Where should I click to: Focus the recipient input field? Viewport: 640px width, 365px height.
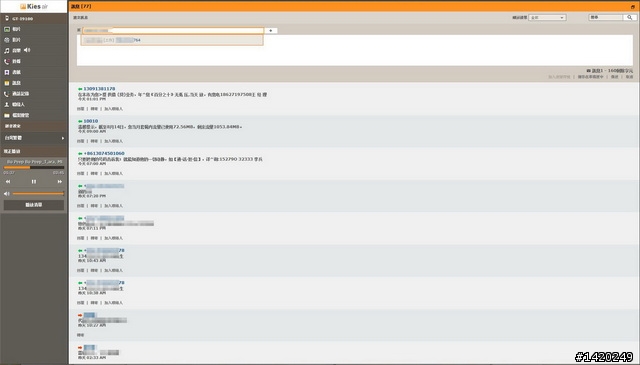[x=173, y=31]
